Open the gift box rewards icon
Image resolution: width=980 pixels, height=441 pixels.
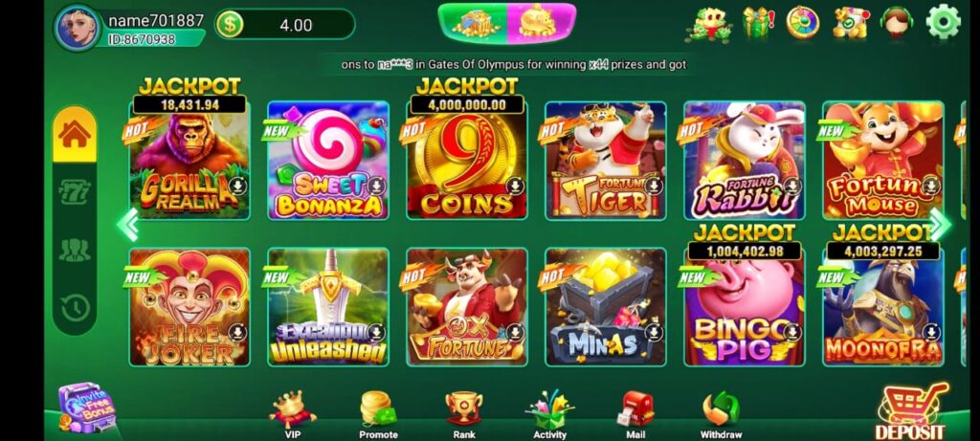[758, 23]
